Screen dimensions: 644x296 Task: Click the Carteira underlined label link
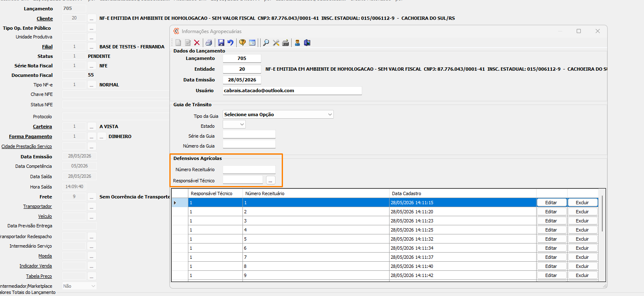(x=43, y=127)
